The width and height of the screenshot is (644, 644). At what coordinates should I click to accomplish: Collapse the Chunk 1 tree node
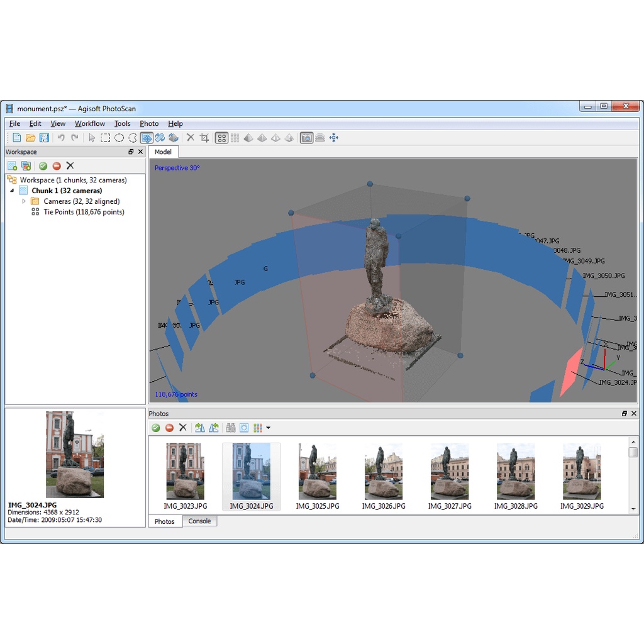point(12,191)
